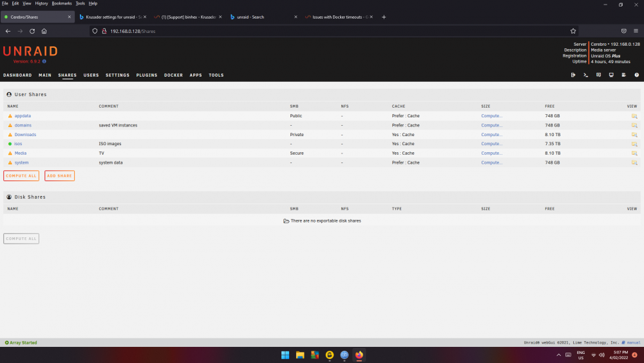Click the Unraid logout icon
644x363 pixels.
coord(573,75)
